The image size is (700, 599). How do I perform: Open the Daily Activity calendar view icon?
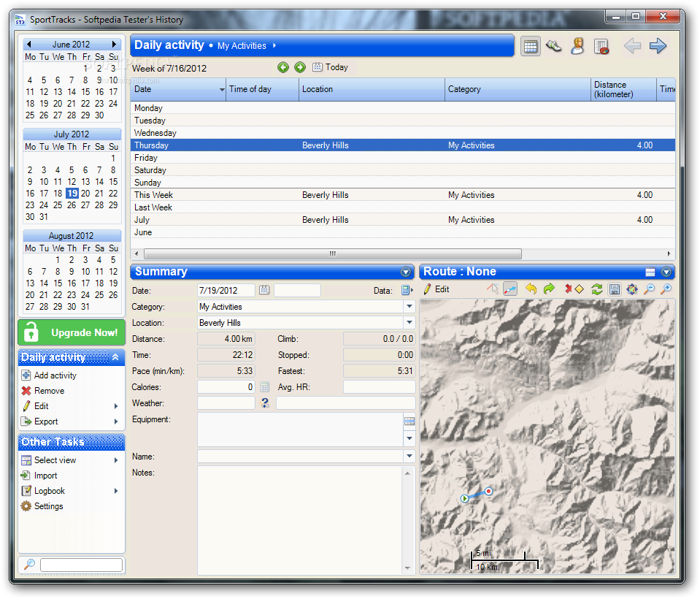pyautogui.click(x=531, y=46)
